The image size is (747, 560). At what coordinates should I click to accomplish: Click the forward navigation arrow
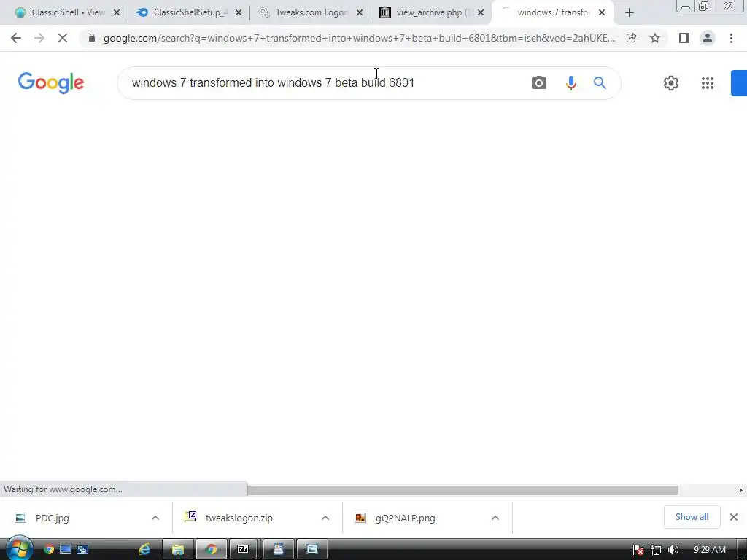39,38
